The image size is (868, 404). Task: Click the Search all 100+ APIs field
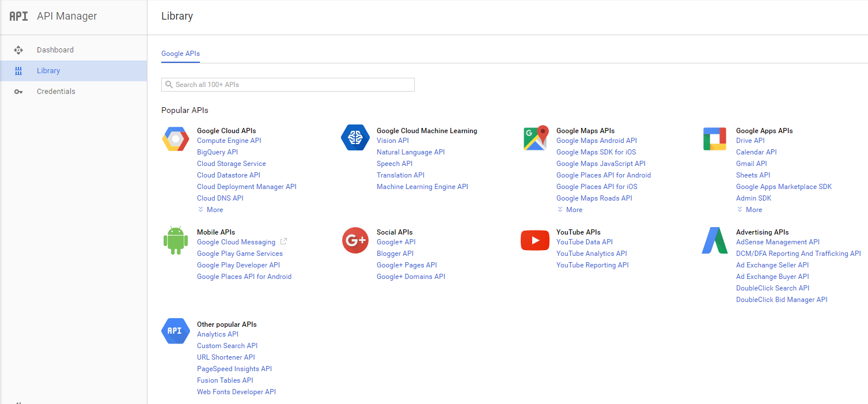click(288, 85)
